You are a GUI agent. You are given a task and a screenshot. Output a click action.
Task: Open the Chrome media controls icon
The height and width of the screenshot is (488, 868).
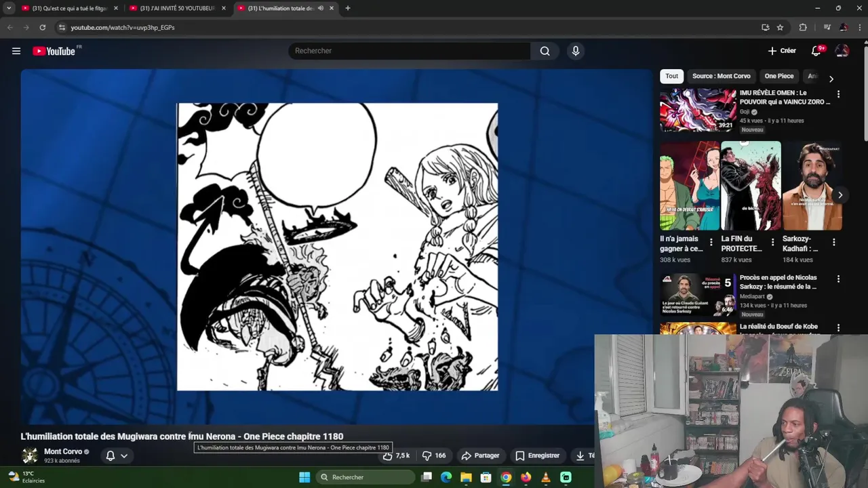click(827, 27)
